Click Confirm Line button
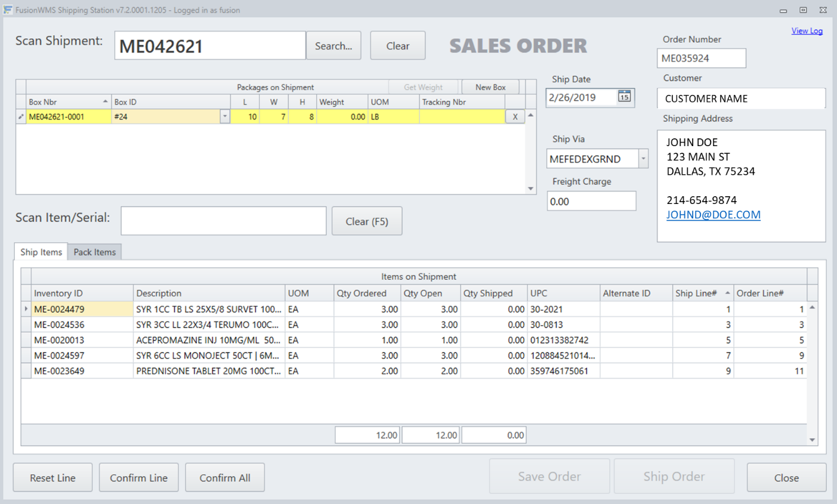 point(138,478)
